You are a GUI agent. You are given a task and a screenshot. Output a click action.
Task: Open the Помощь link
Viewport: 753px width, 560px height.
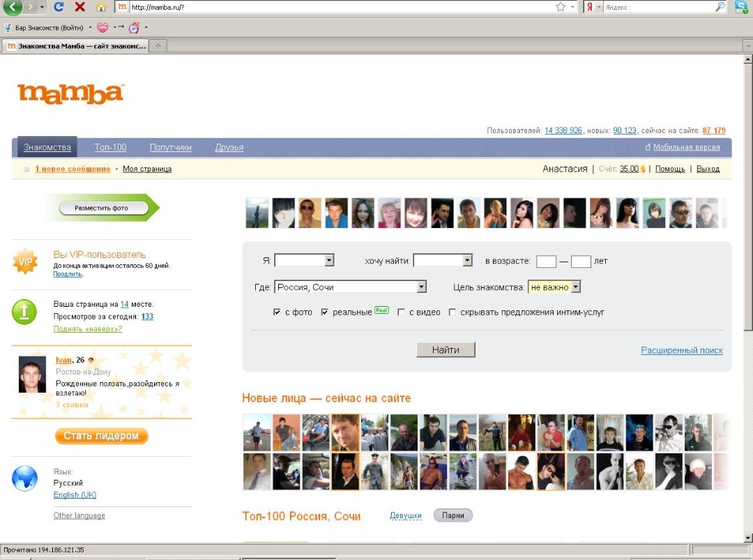[670, 169]
